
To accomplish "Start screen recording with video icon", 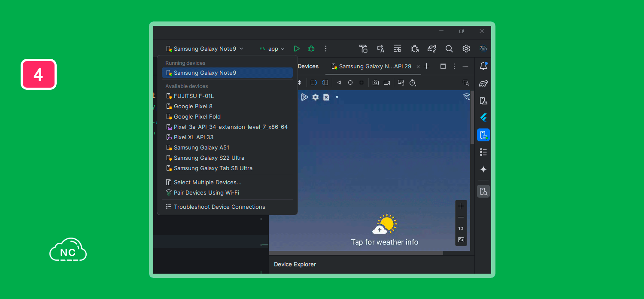I will pos(387,82).
